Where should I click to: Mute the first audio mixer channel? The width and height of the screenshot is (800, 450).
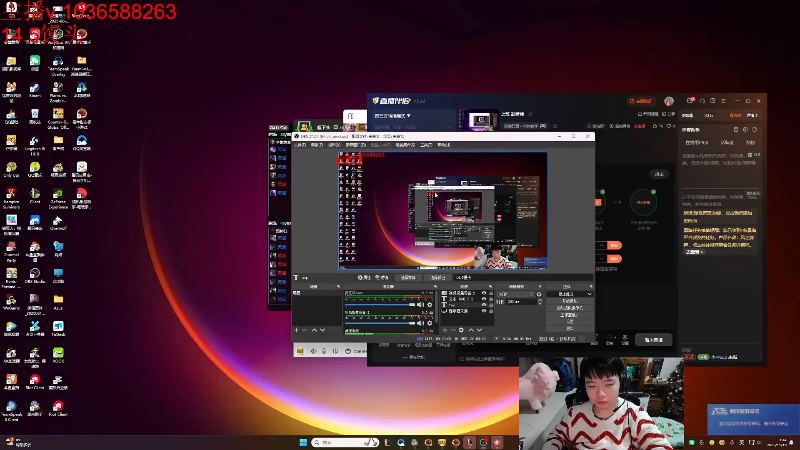click(x=420, y=305)
